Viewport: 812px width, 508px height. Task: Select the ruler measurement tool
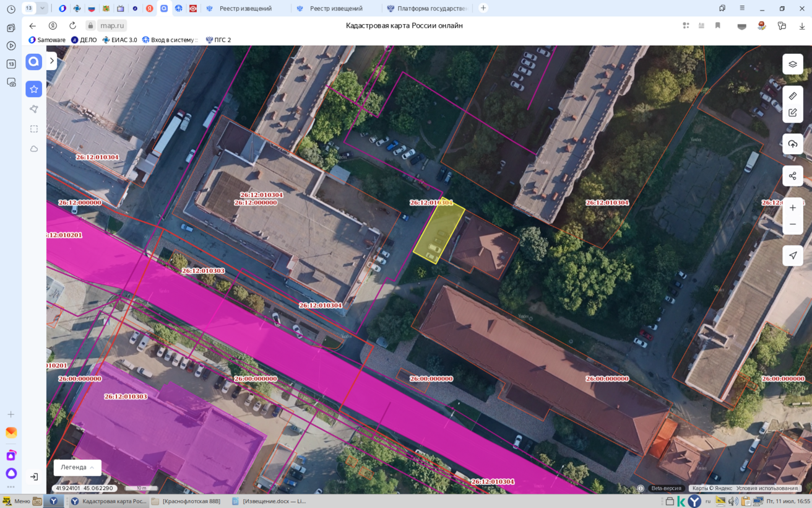(x=792, y=96)
